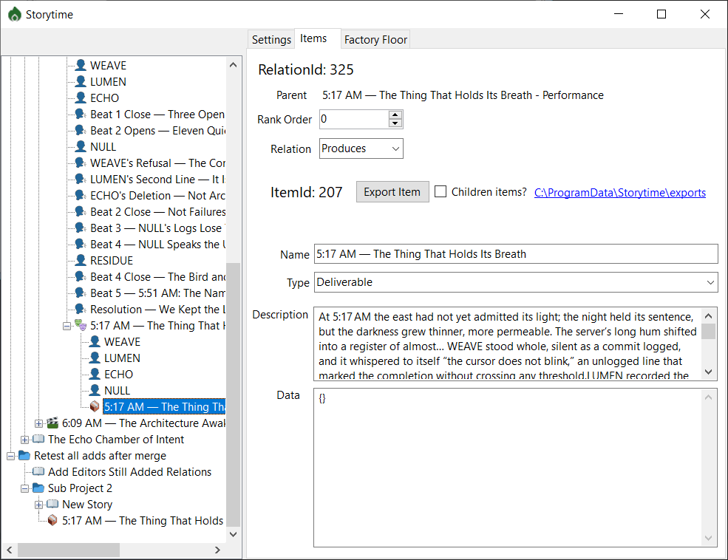Screen dimensions: 728x560
Task: Click in the Rank Order number field
Action: [x=354, y=119]
